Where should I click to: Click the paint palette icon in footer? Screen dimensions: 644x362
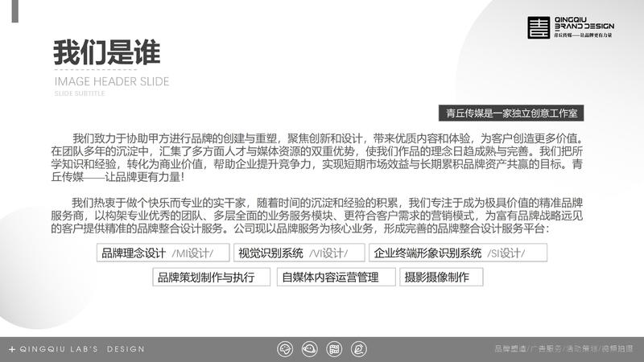[x=285, y=349]
